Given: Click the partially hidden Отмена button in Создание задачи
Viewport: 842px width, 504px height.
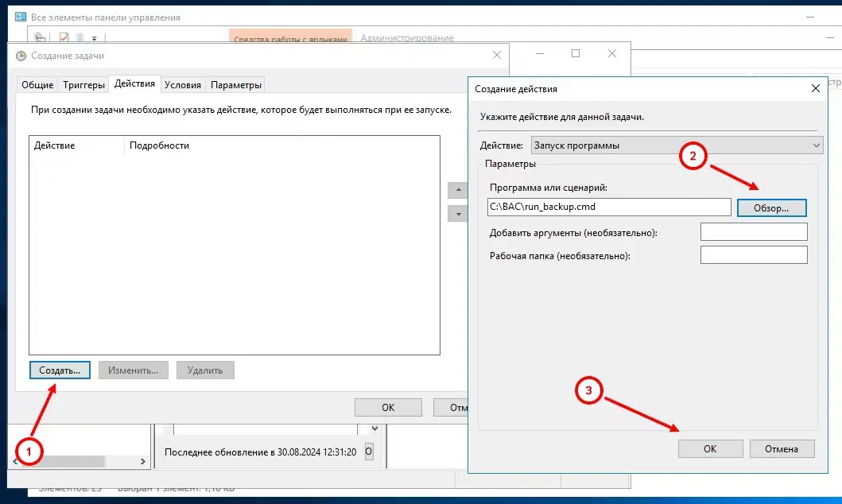Looking at the screenshot, I should click(x=451, y=407).
